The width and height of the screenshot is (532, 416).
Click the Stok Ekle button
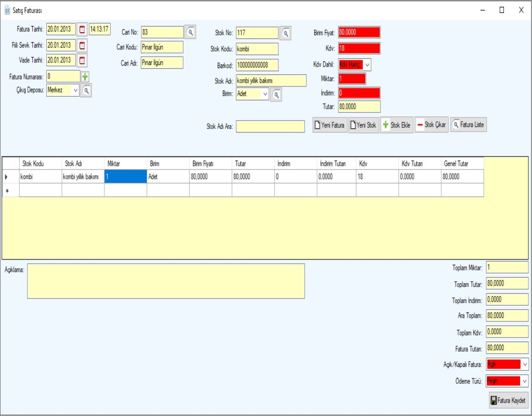pyautogui.click(x=396, y=125)
